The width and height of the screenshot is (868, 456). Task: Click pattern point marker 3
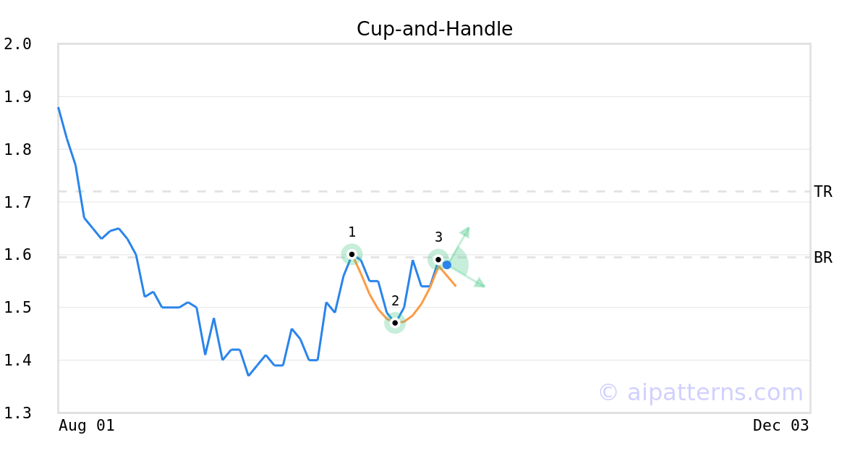(x=438, y=259)
